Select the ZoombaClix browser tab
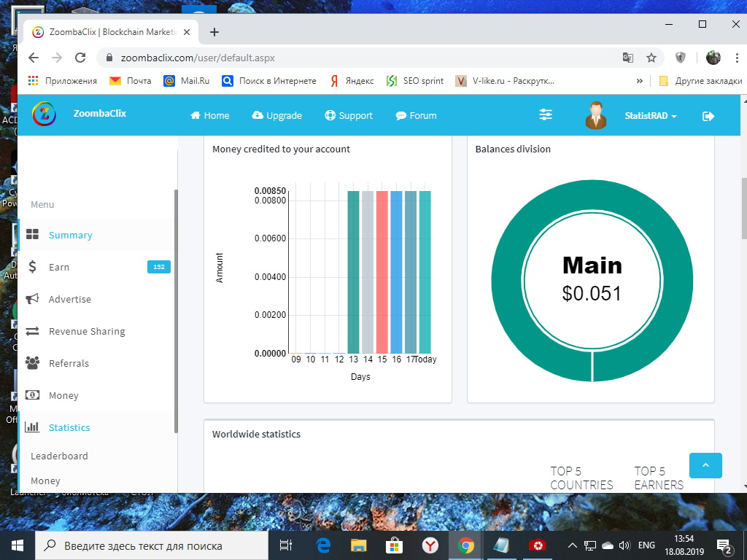The image size is (747, 560). tap(111, 32)
